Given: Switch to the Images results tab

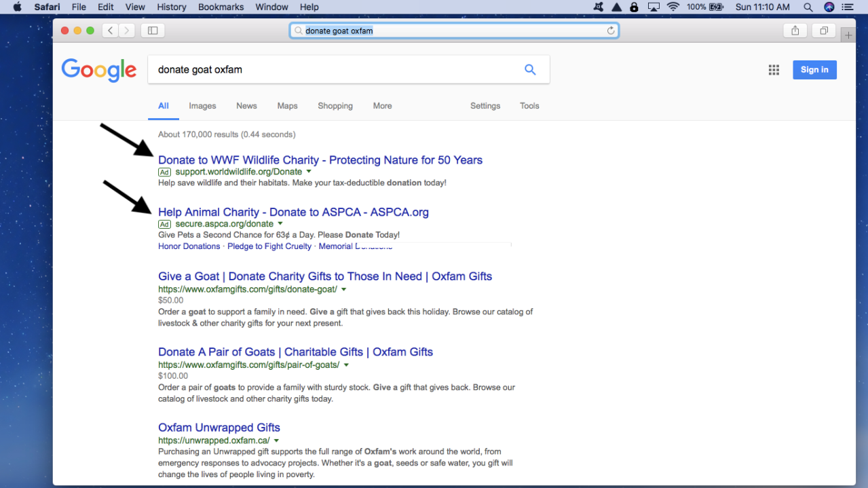Looking at the screenshot, I should [202, 106].
